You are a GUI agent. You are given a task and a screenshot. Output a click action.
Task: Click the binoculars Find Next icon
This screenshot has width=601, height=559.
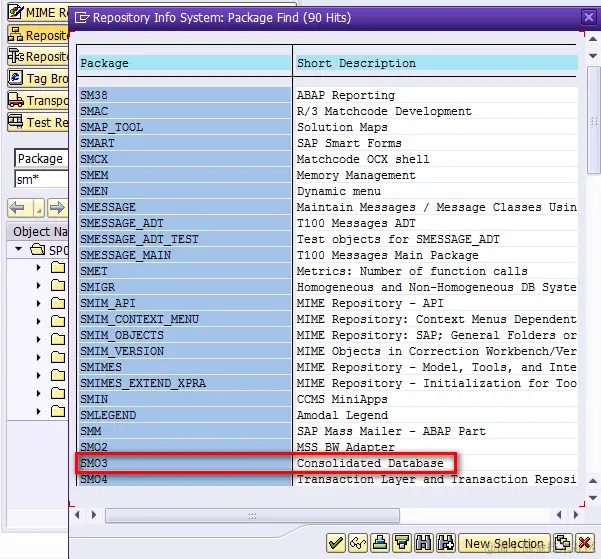(x=446, y=543)
